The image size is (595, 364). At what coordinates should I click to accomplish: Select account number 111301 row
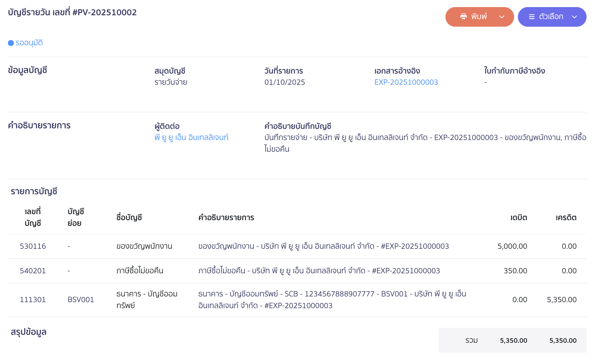[33, 300]
